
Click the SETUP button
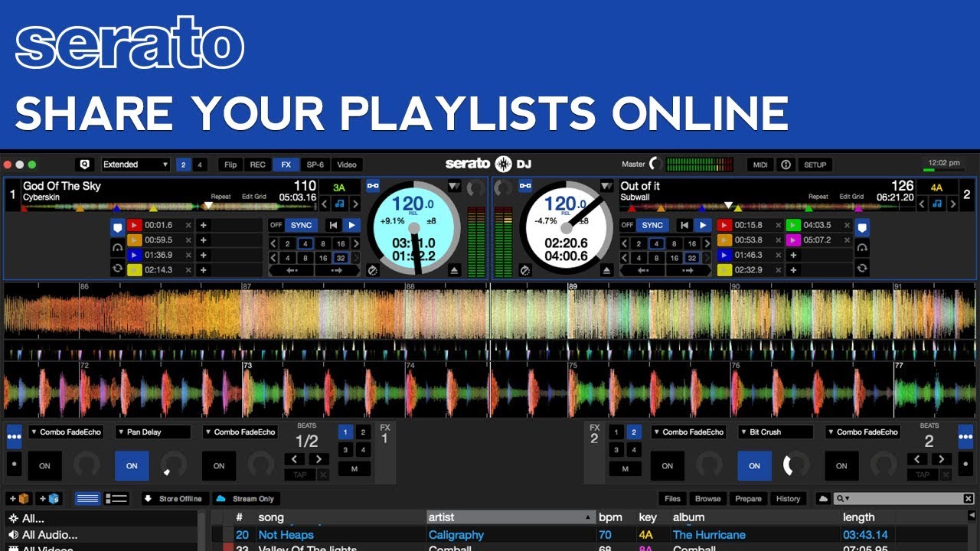pyautogui.click(x=815, y=165)
